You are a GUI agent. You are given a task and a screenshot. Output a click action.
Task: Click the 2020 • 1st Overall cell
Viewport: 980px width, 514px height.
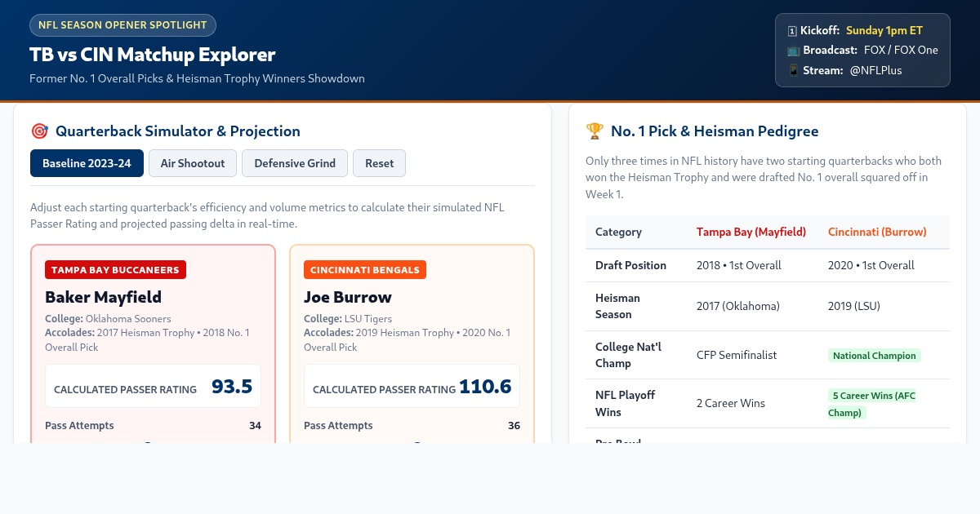tap(871, 265)
